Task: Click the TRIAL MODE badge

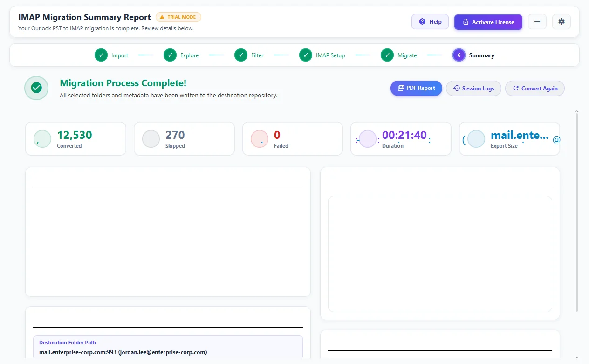Action: 178,17
